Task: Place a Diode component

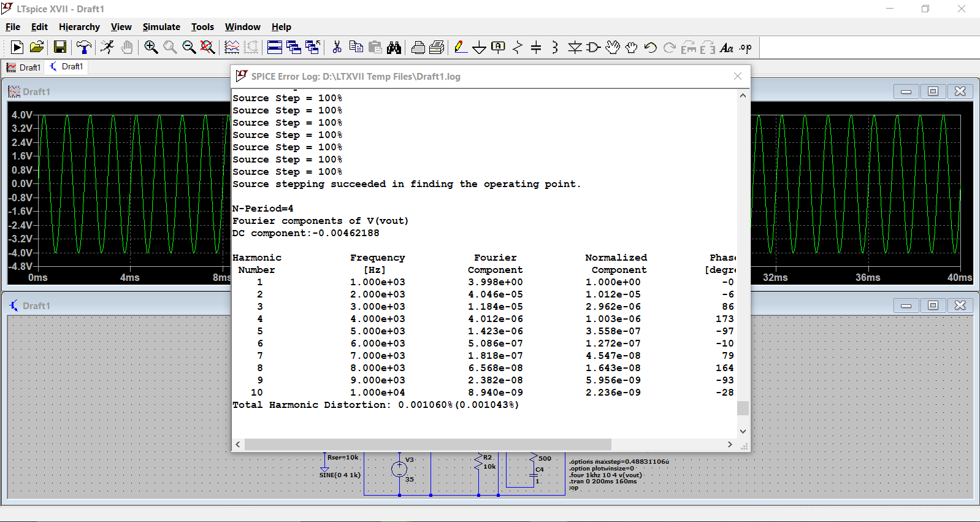Action: coord(575,47)
